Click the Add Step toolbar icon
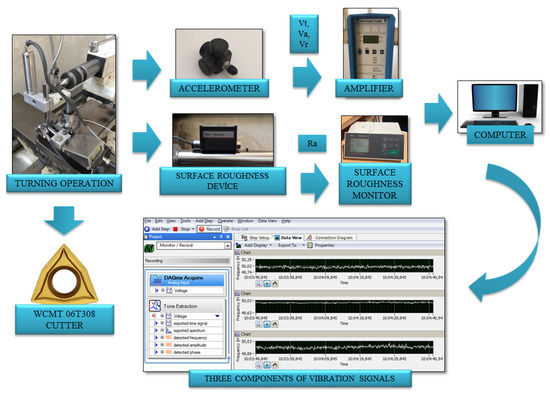550x395 pixels. tap(147, 229)
